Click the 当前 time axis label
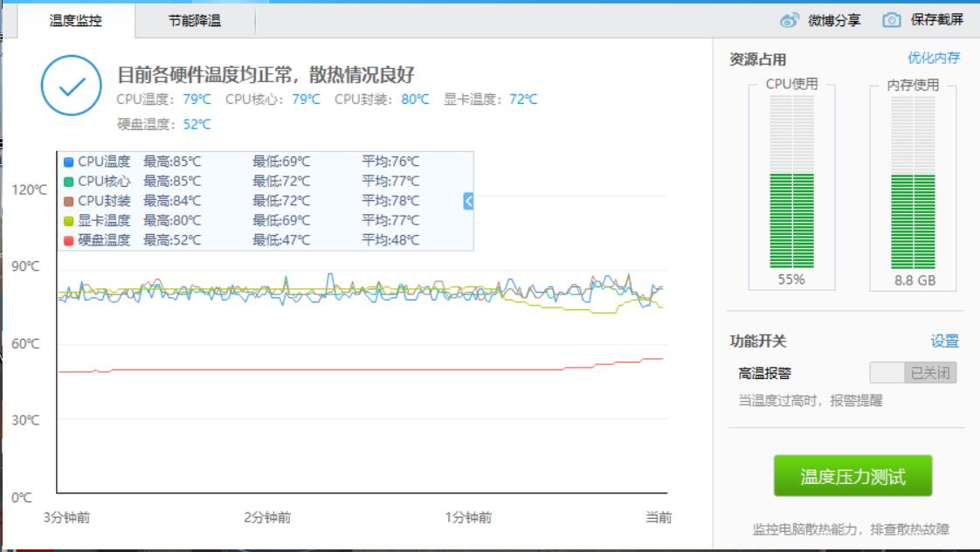This screenshot has height=552, width=980. [x=658, y=517]
